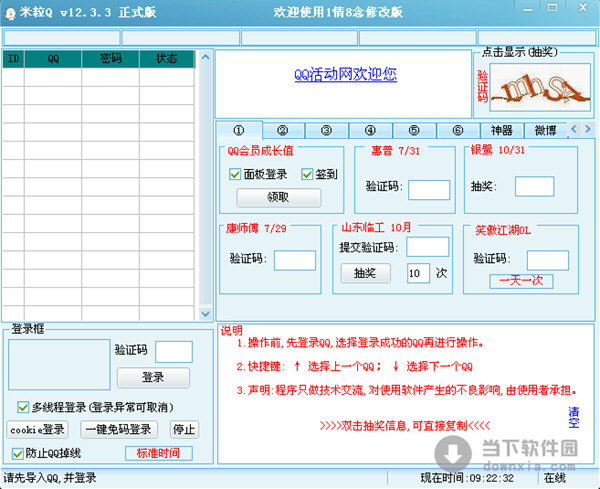Click the 清空 text to clear the log
This screenshot has width=600, height=489.
coord(574,417)
